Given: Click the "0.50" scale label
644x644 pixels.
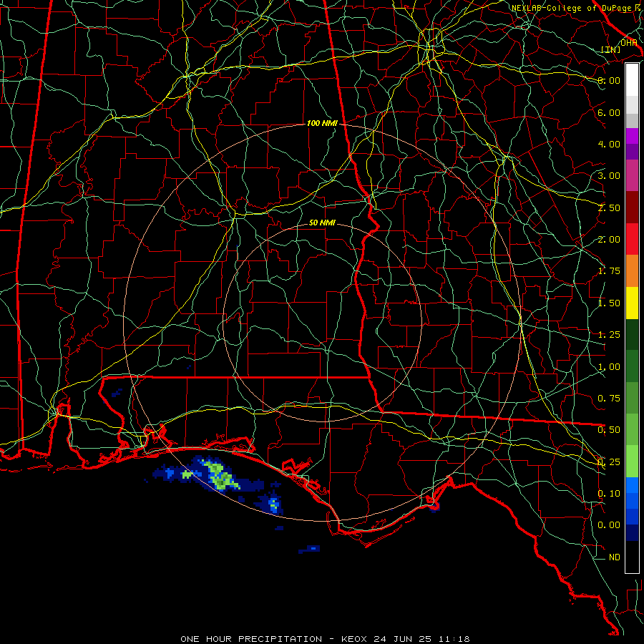Looking at the screenshot, I should tap(609, 430).
